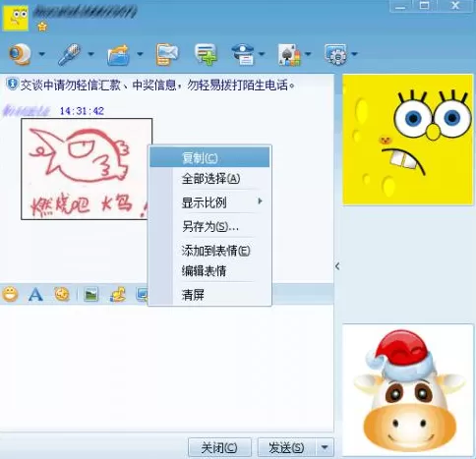476x459 pixels.
Task: Click the large SpongeBob contact picture
Action: 408,140
